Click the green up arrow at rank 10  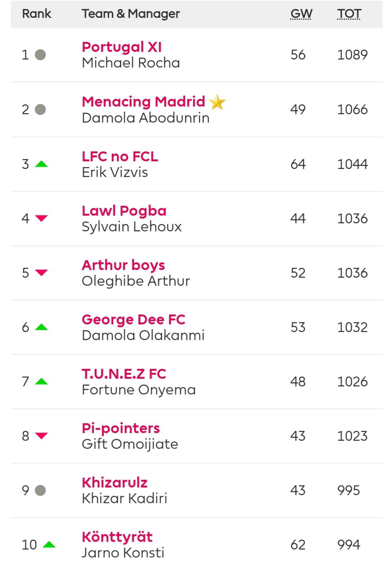49,544
